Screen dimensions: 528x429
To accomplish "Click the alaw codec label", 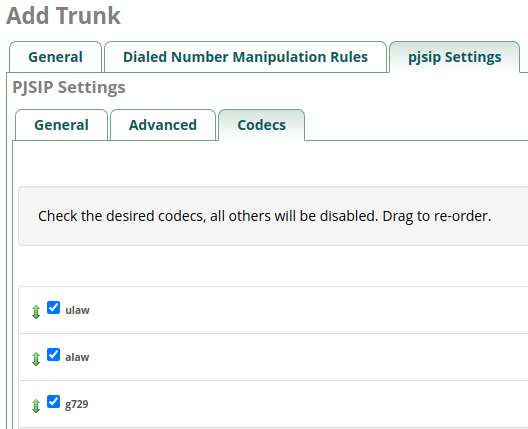I will click(77, 357).
